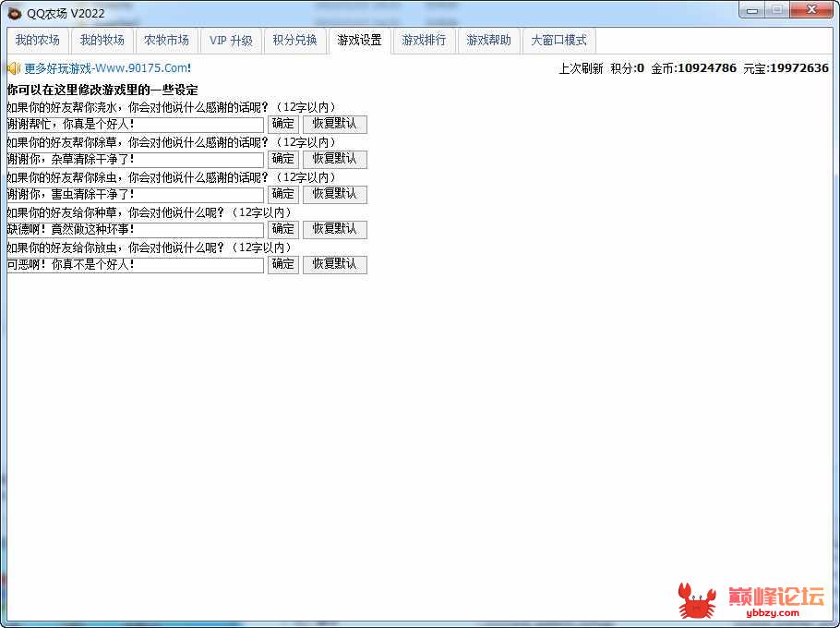Switch to the 我的牧场 tab

pos(102,41)
